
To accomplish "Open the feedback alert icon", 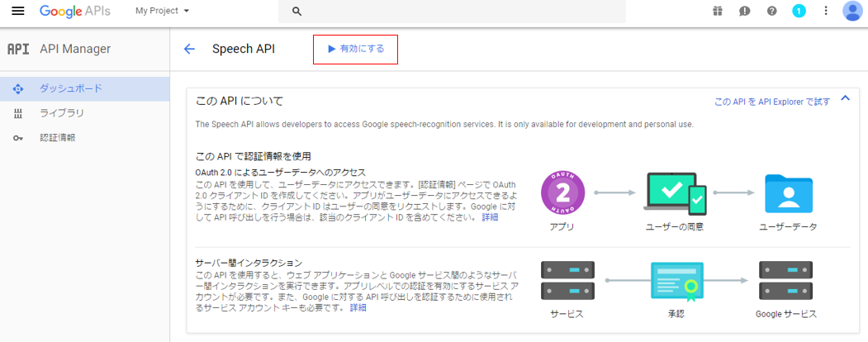I will point(745,11).
